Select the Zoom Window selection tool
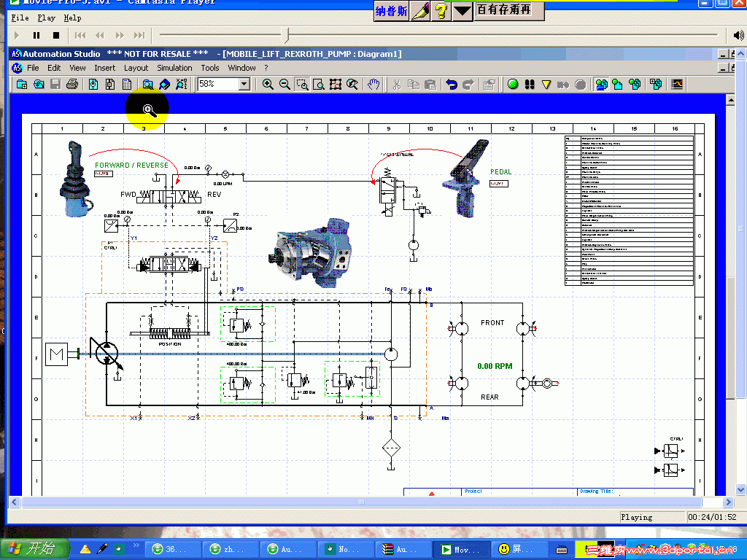Viewport: 747px width, 560px height. (302, 85)
